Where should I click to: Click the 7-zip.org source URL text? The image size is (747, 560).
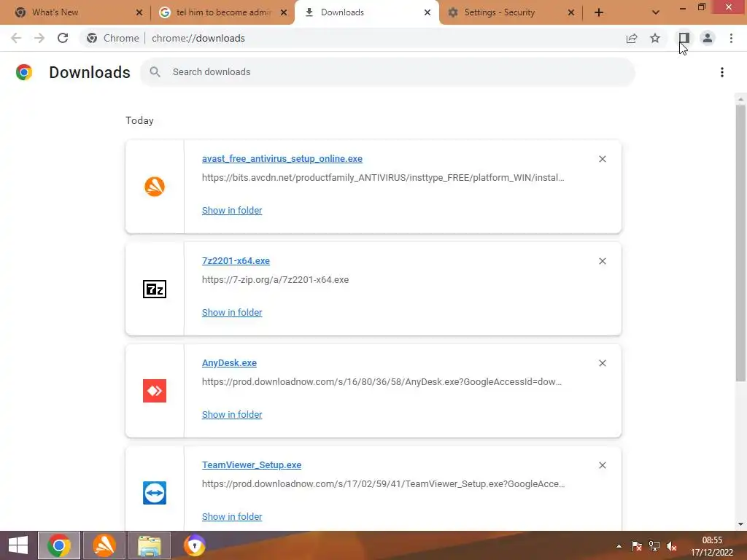point(275,279)
